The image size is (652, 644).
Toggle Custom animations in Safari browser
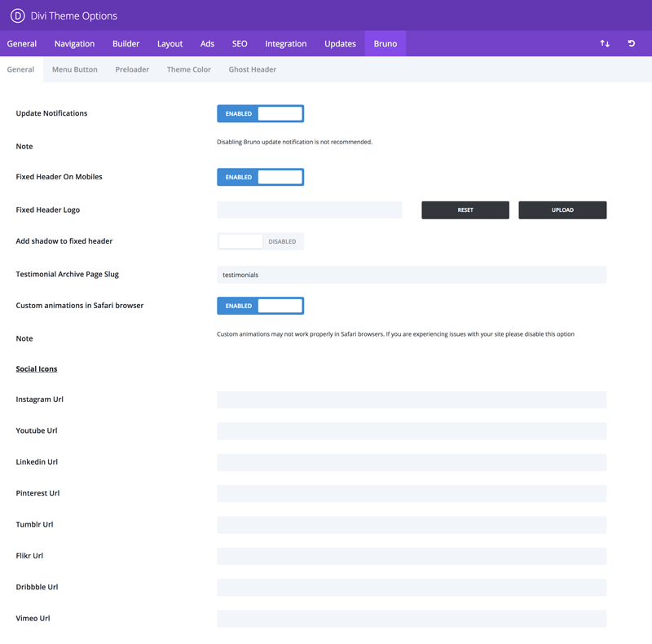pos(260,306)
